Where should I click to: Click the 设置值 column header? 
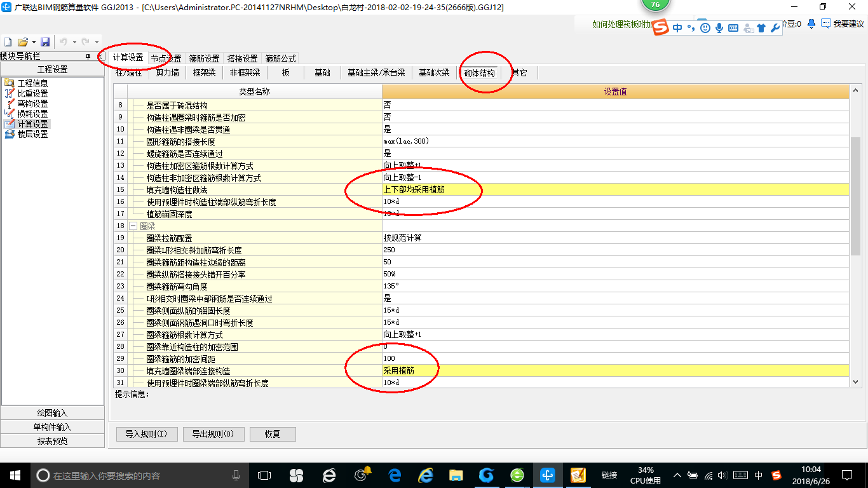(x=615, y=91)
